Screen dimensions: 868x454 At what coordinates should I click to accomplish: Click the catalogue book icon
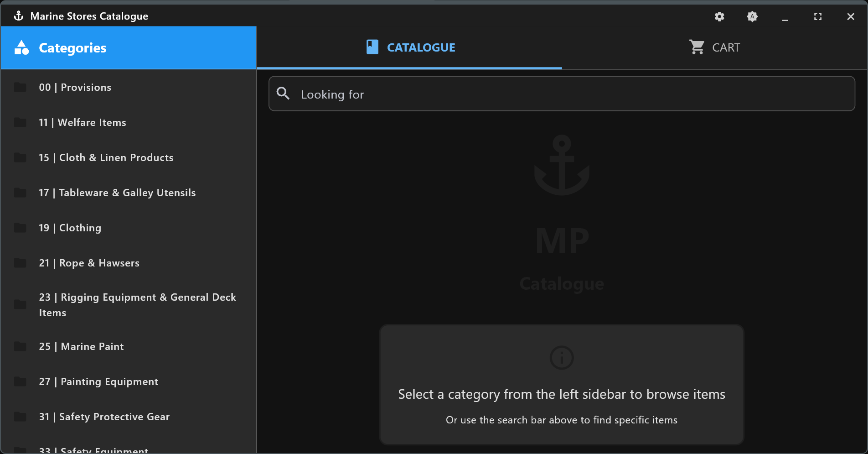tap(372, 47)
